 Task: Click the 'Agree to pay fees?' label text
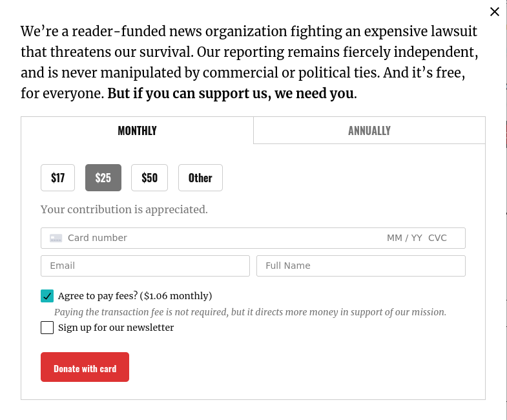point(135,296)
